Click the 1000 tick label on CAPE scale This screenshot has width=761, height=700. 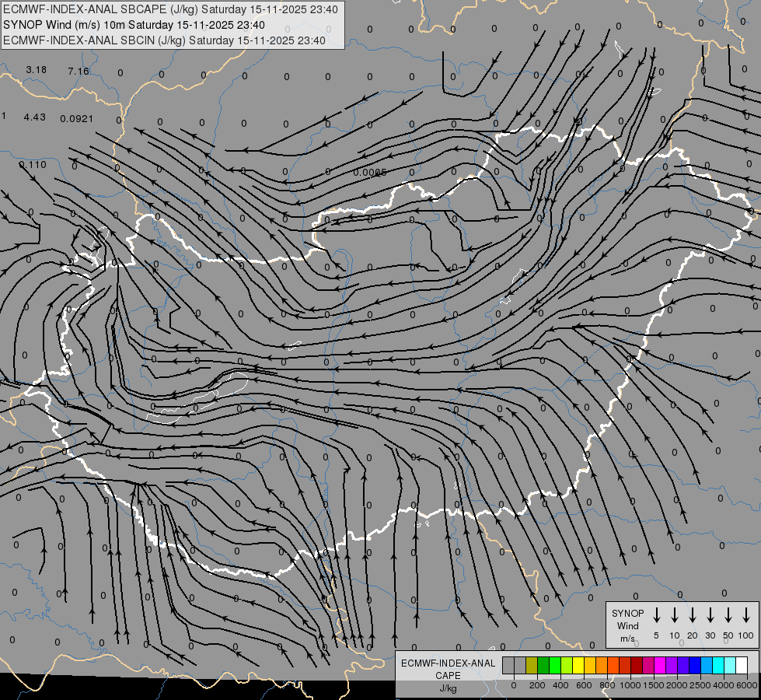tap(630, 685)
